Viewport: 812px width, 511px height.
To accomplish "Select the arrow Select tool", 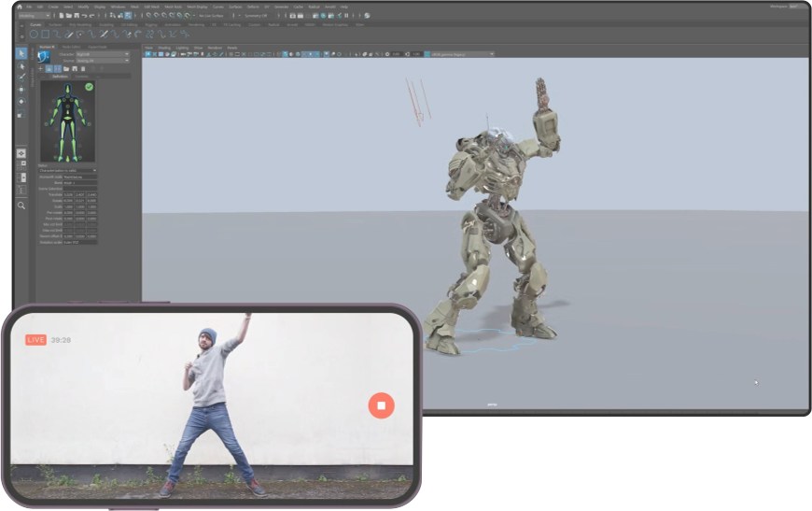I will (x=21, y=53).
